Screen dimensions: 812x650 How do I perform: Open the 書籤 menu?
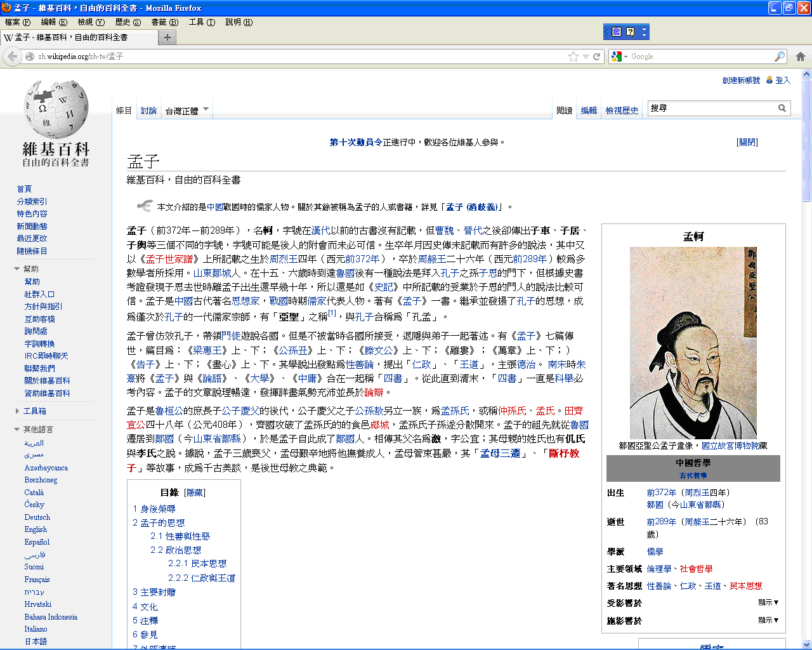tap(164, 22)
